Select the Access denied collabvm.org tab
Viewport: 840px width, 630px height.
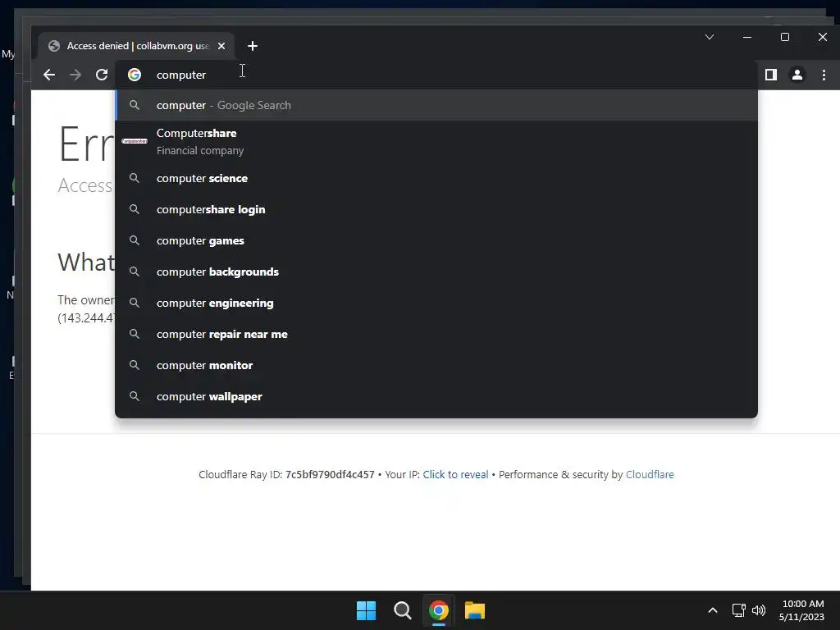click(x=136, y=46)
